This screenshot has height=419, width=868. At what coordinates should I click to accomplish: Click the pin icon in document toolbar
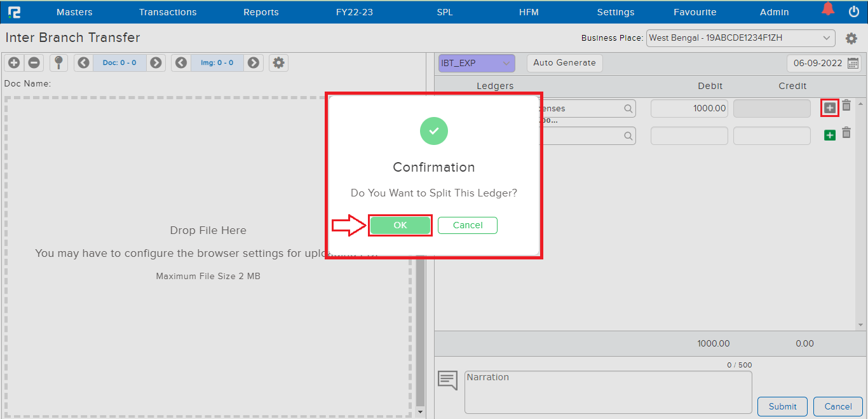pos(58,62)
